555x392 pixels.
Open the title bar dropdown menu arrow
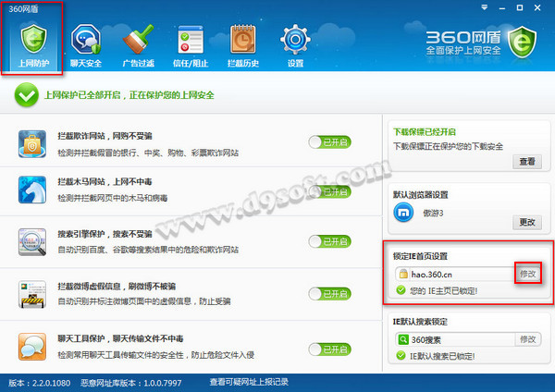coord(484,7)
